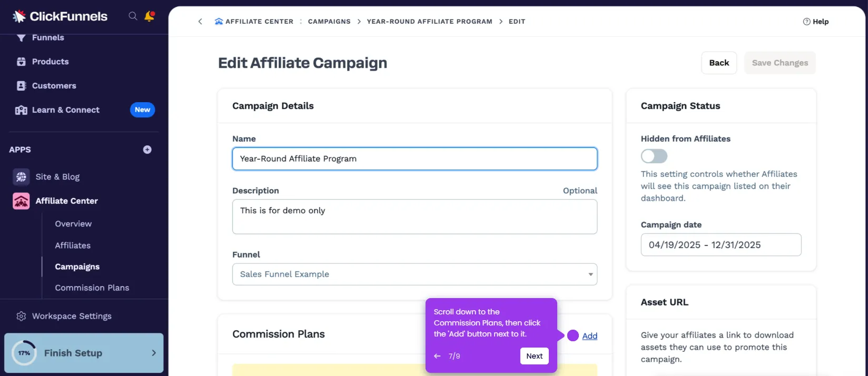Click the search magnifier icon
The height and width of the screenshot is (376, 868).
pyautogui.click(x=133, y=16)
